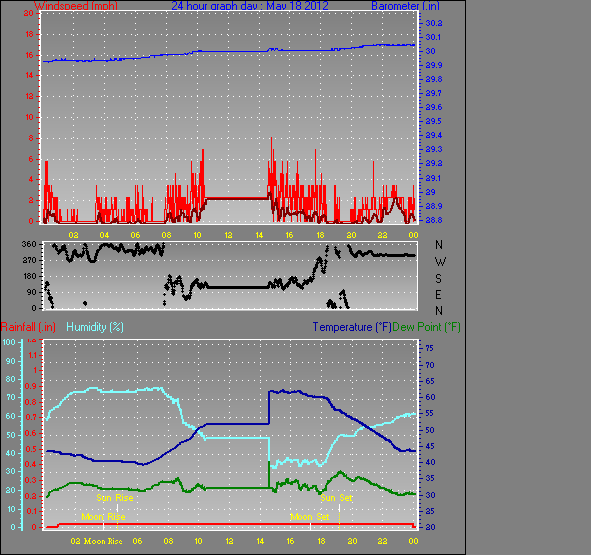Click the Moon Rise label above the red rainfall line
This screenshot has height=555, width=591.
(x=103, y=517)
